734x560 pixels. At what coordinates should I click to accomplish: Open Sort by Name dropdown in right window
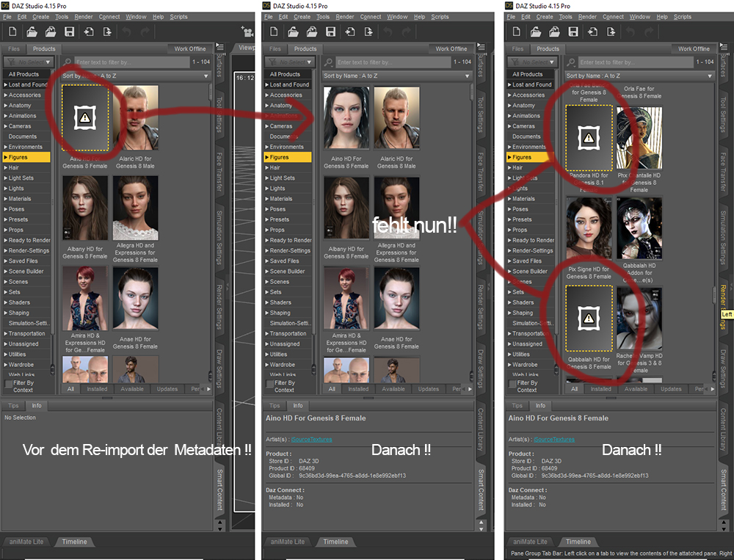[x=639, y=76]
